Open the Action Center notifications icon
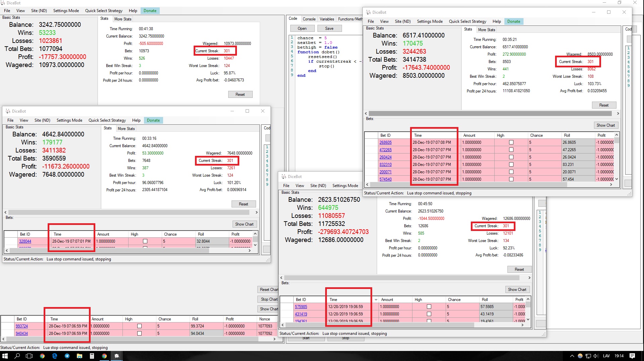Screen dimensions: 644x361 (x=632, y=356)
